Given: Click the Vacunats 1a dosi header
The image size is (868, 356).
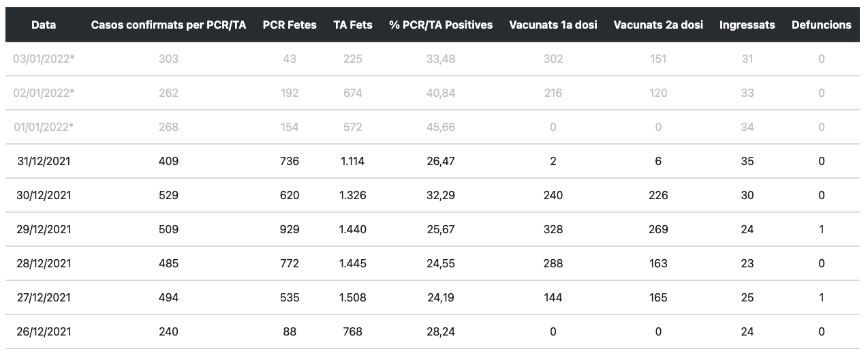Looking at the screenshot, I should coord(553,25).
